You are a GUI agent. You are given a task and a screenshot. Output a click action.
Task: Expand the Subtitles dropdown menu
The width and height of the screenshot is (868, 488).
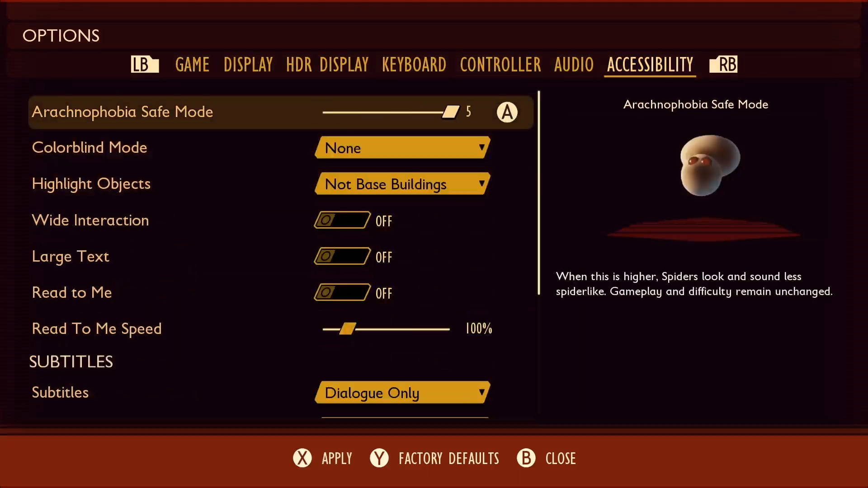[x=404, y=393]
